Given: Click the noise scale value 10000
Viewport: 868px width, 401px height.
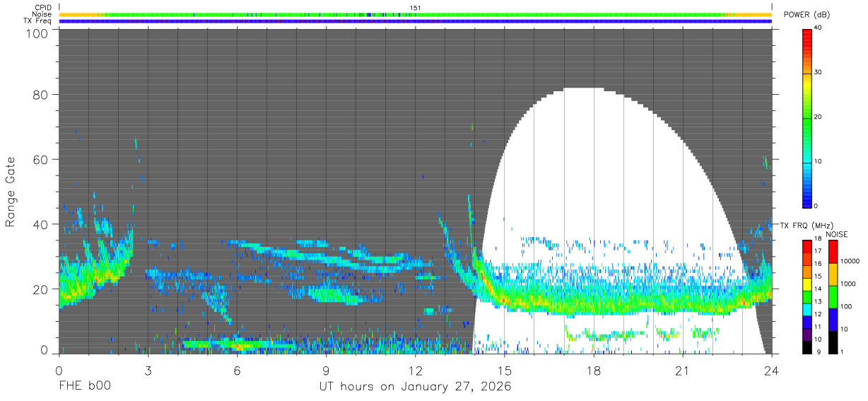Looking at the screenshot, I should (x=850, y=261).
